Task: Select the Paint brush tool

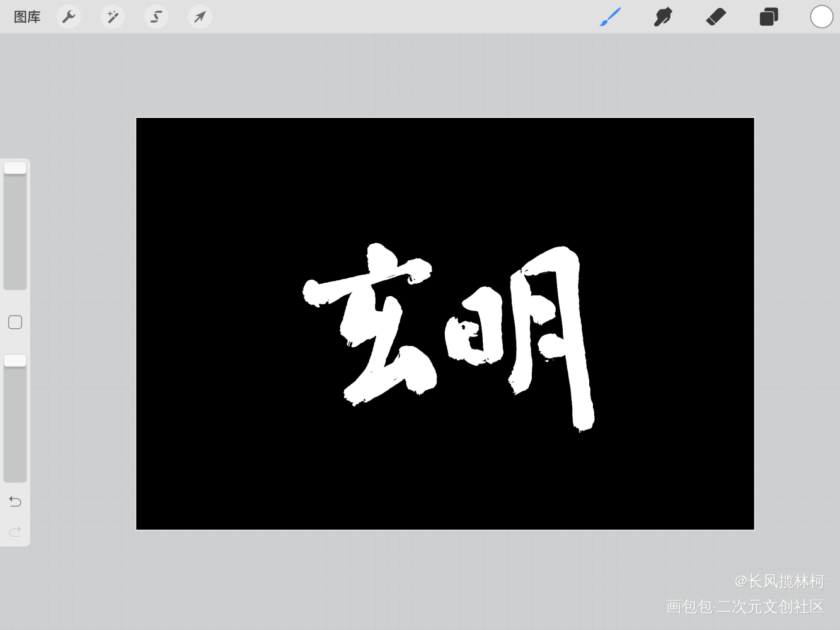Action: (x=610, y=17)
